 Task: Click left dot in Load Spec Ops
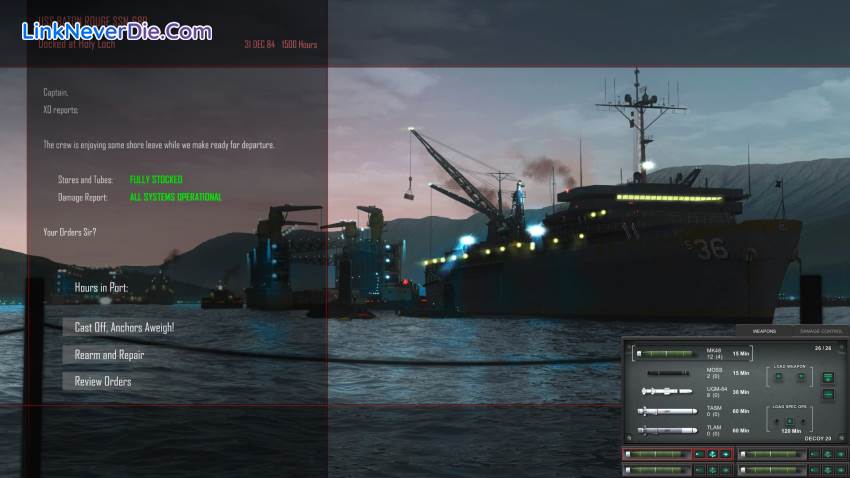[776, 421]
